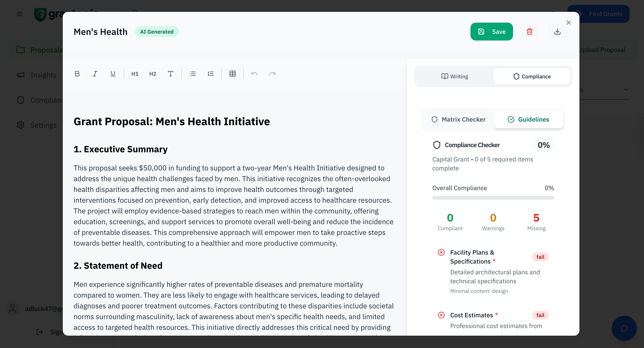644x348 pixels.
Task: Set Heading 2 style
Action: point(153,74)
